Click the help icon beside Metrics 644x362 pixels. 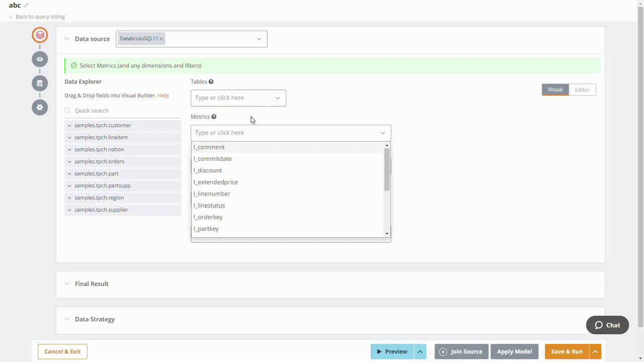click(214, 117)
